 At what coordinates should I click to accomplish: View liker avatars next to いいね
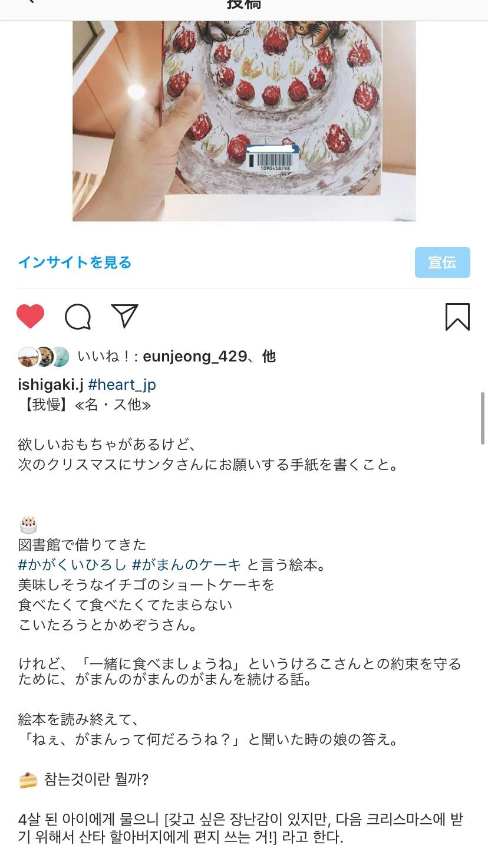pyautogui.click(x=44, y=357)
